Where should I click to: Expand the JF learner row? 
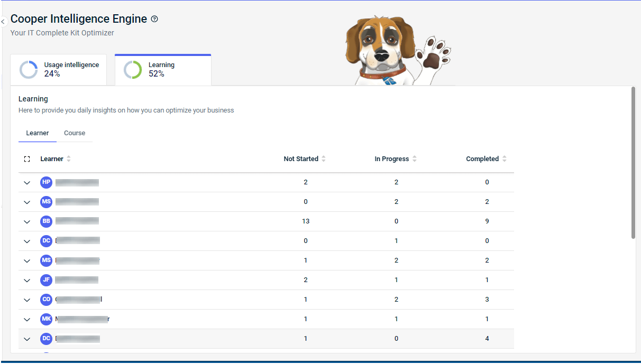click(27, 281)
